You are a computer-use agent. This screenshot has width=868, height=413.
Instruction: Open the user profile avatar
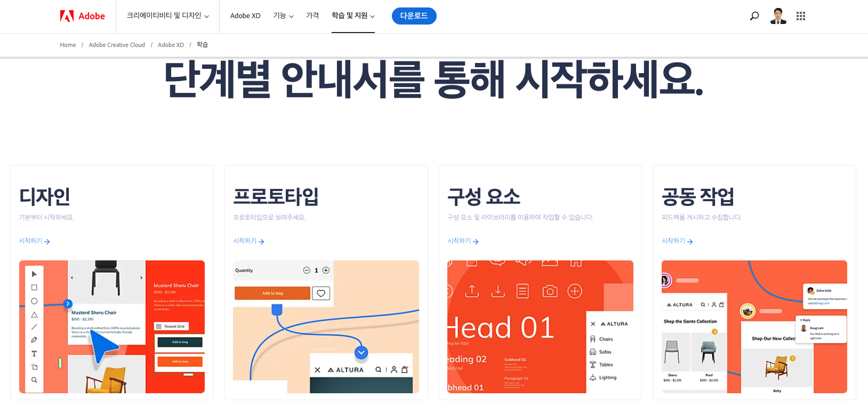coord(778,16)
